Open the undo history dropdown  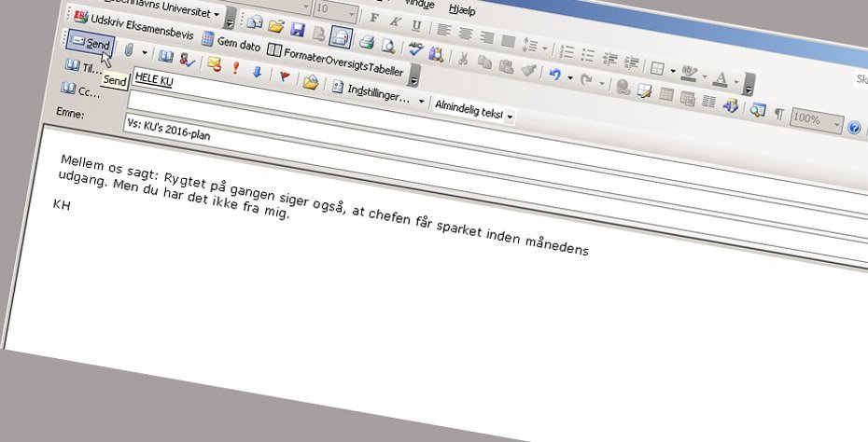tap(570, 76)
